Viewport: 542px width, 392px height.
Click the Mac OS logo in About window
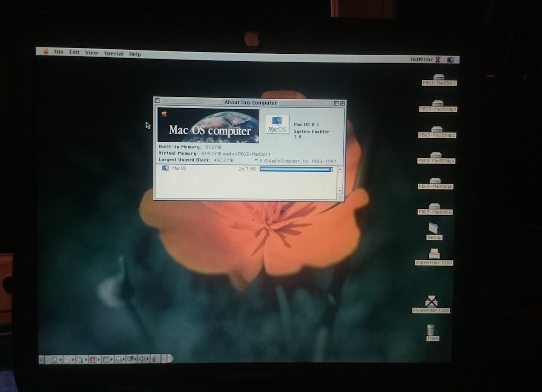coord(277,124)
